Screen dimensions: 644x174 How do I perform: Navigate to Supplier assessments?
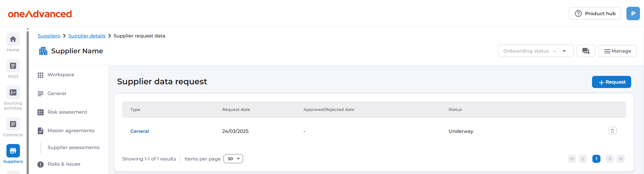tap(73, 147)
